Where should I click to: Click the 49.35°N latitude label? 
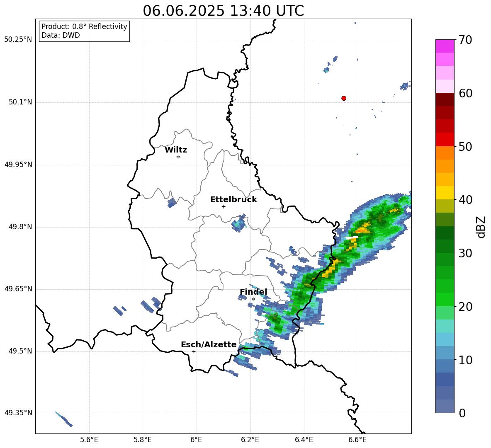(18, 413)
